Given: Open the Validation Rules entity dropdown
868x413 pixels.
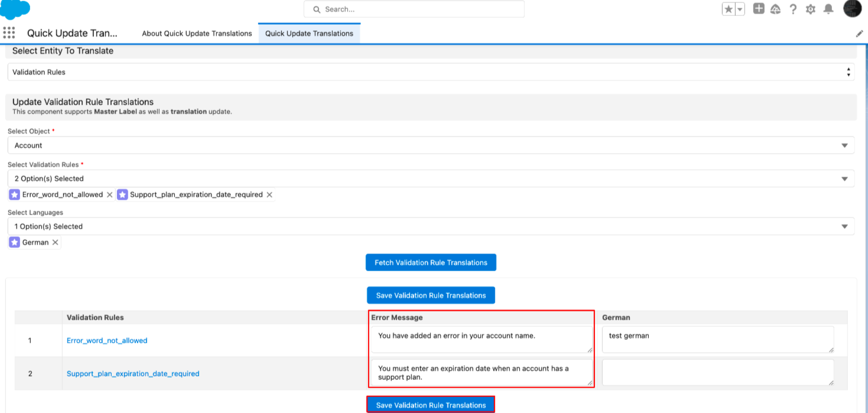Looking at the screenshot, I should coord(431,72).
